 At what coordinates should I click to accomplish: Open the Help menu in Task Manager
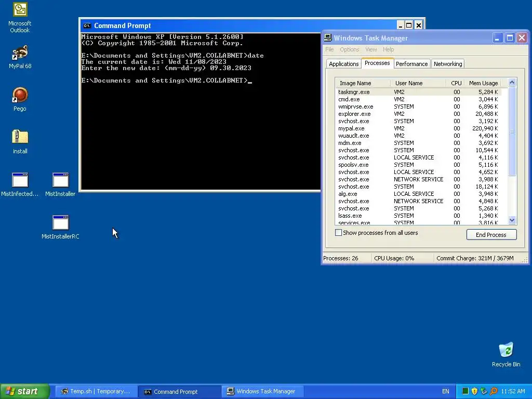[389, 49]
